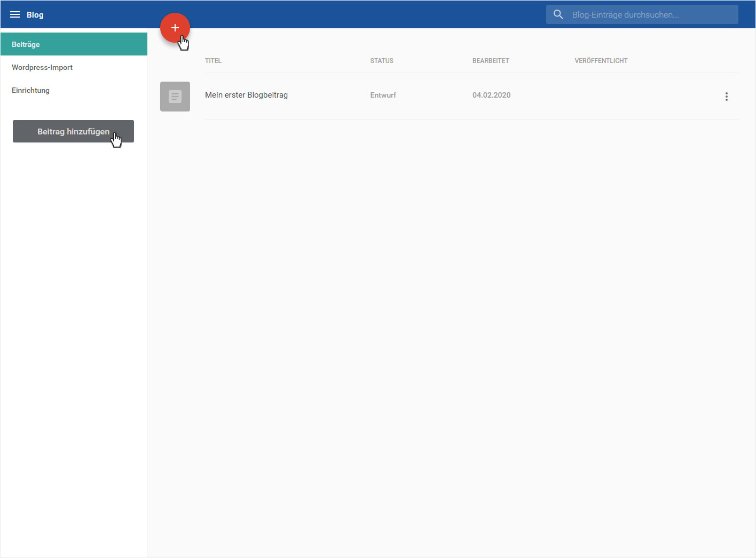Image resolution: width=756 pixels, height=558 pixels.
Task: Click the Blog title in the header
Action: (x=35, y=15)
